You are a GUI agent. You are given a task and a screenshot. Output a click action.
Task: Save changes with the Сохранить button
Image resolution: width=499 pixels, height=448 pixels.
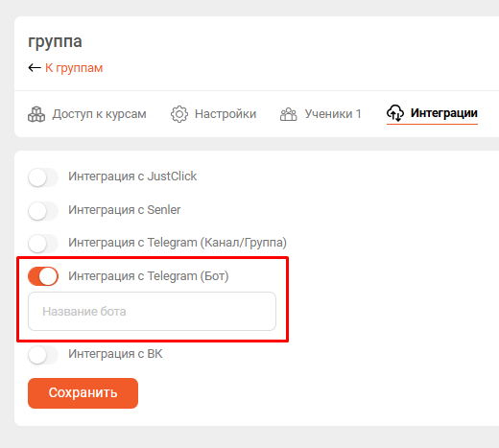click(83, 393)
